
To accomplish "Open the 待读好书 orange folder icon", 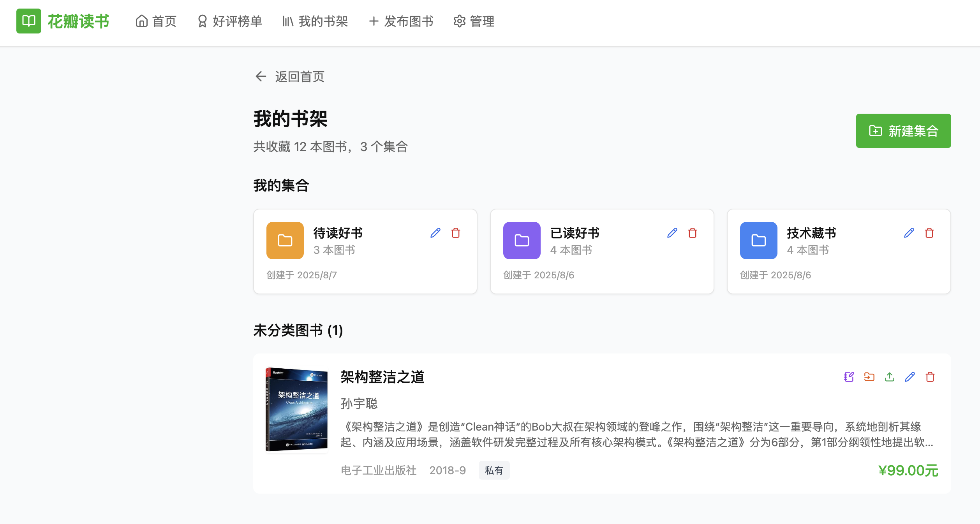I will [x=285, y=241].
